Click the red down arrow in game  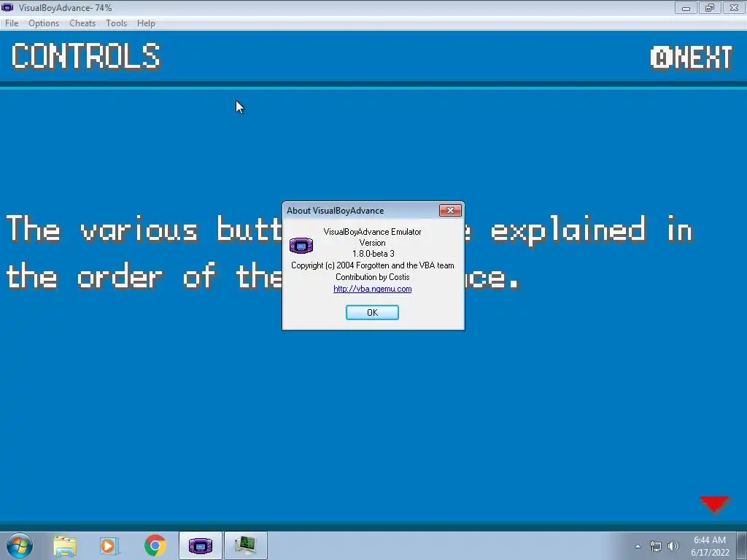715,504
